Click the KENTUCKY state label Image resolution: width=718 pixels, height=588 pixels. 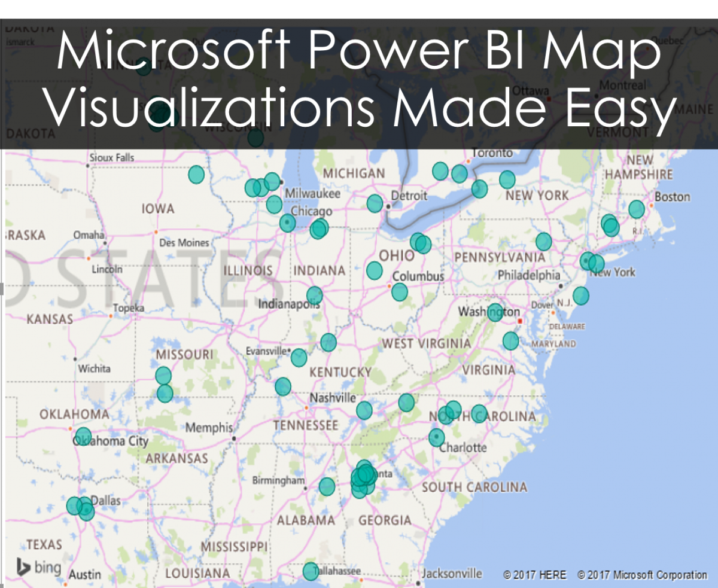click(x=340, y=373)
